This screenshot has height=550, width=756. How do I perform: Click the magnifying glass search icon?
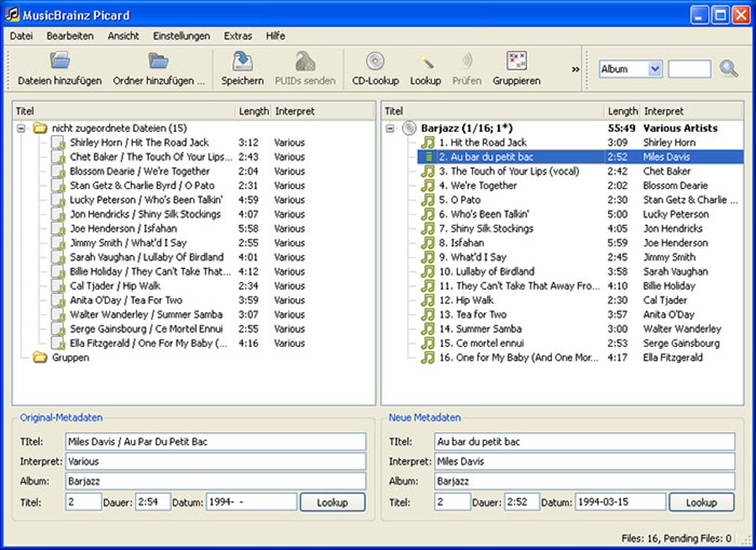(x=729, y=69)
